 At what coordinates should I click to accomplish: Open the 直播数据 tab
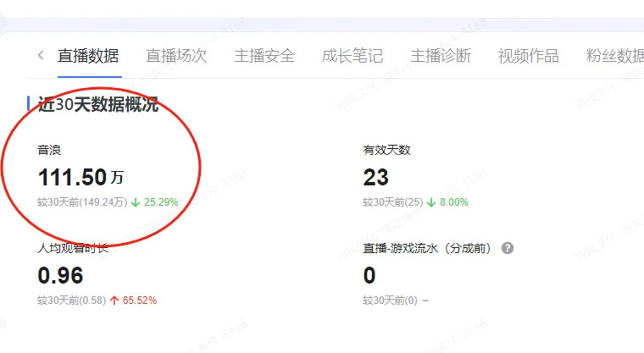click(x=88, y=56)
